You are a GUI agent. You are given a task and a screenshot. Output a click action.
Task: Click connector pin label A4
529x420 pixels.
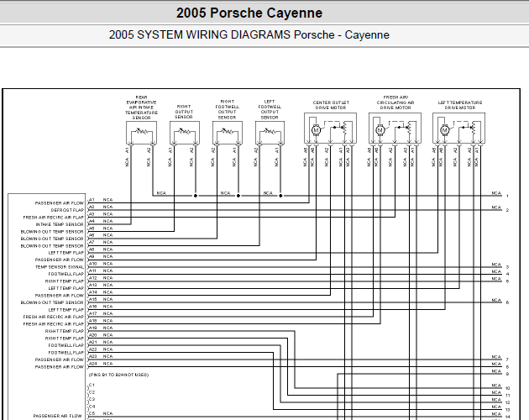(92, 221)
